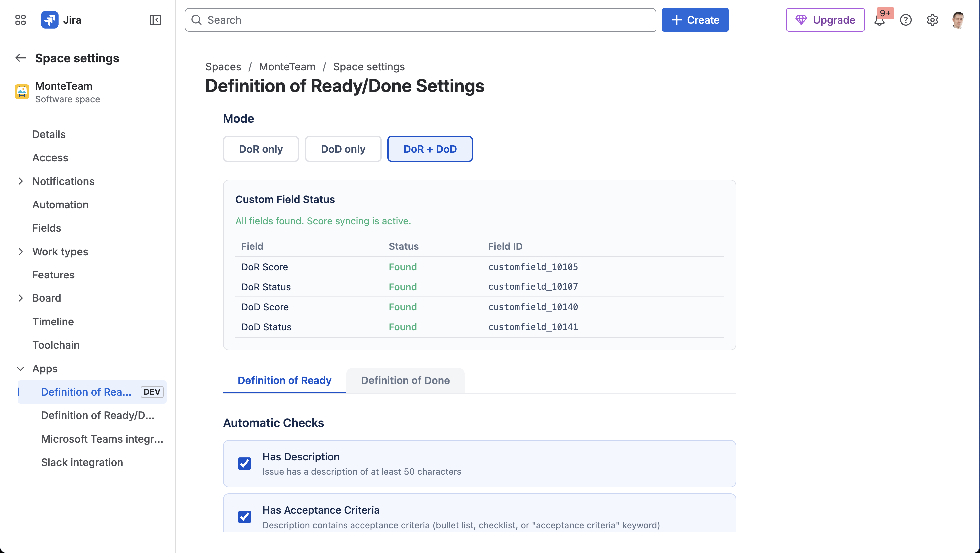This screenshot has height=553, width=980.
Task: Click the DEV badge beside Definition of Rea...
Action: (152, 392)
